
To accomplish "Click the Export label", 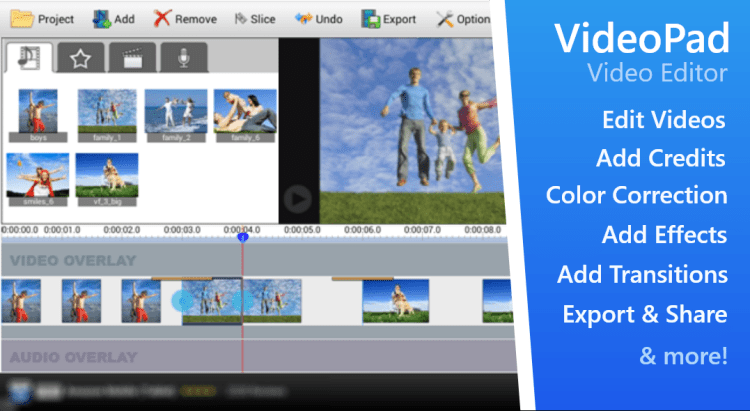I will click(399, 19).
